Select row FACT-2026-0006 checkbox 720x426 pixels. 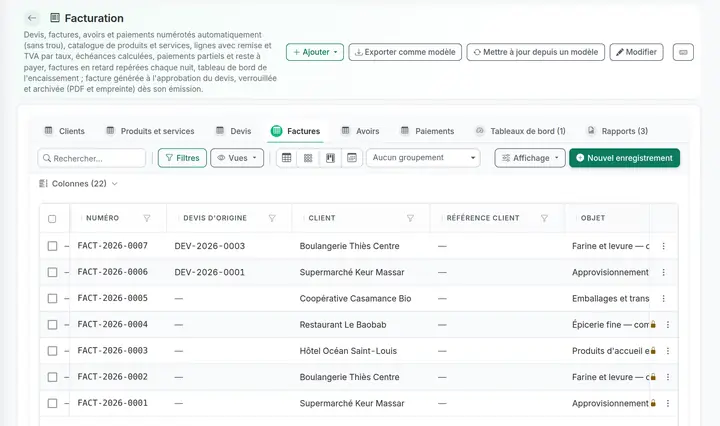(x=52, y=272)
